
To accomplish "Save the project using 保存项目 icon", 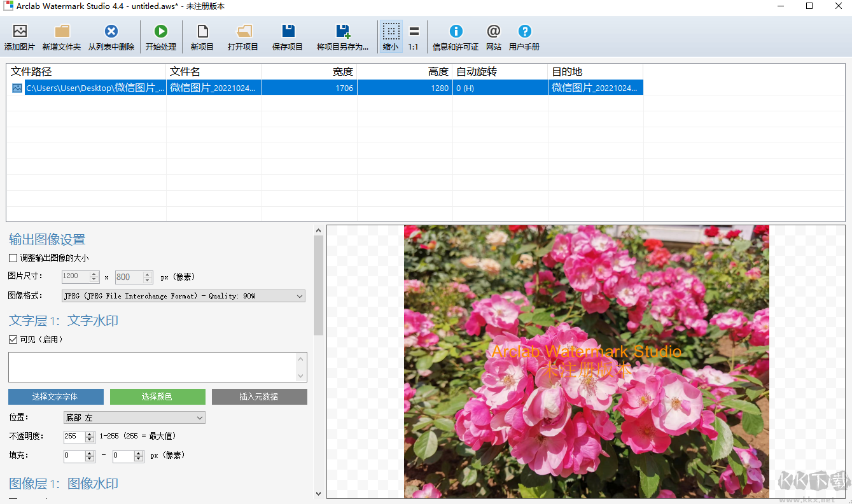I will click(x=288, y=32).
